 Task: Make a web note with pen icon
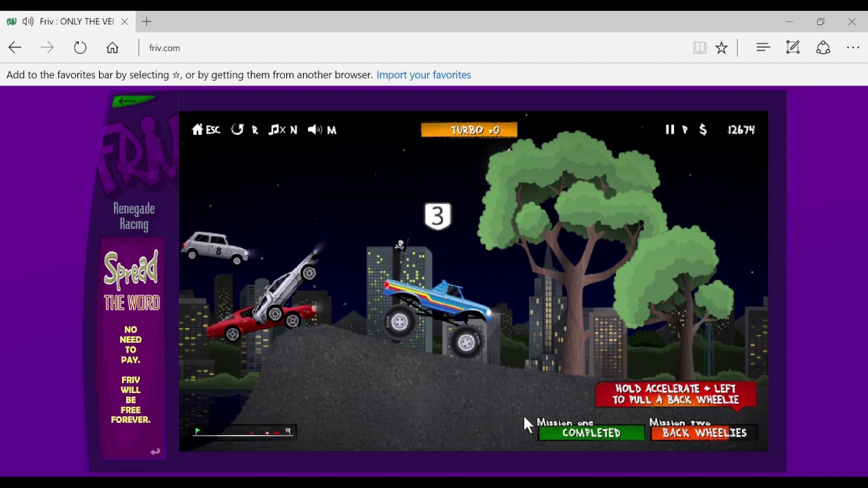tap(793, 47)
